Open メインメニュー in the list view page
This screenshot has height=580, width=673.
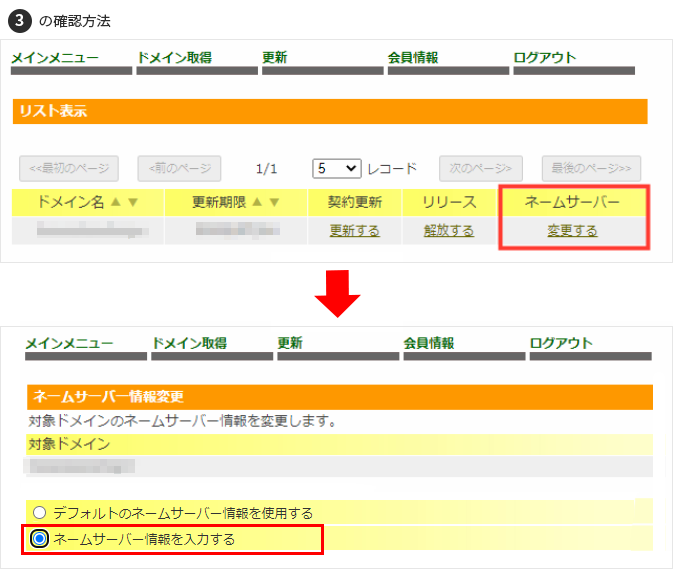55,58
